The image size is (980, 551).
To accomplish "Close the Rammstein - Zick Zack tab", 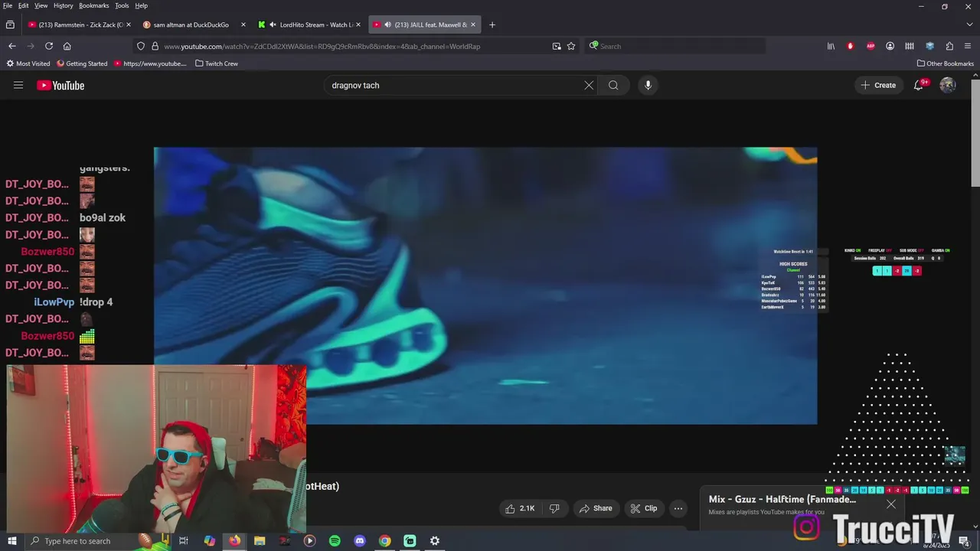I will pos(129,24).
